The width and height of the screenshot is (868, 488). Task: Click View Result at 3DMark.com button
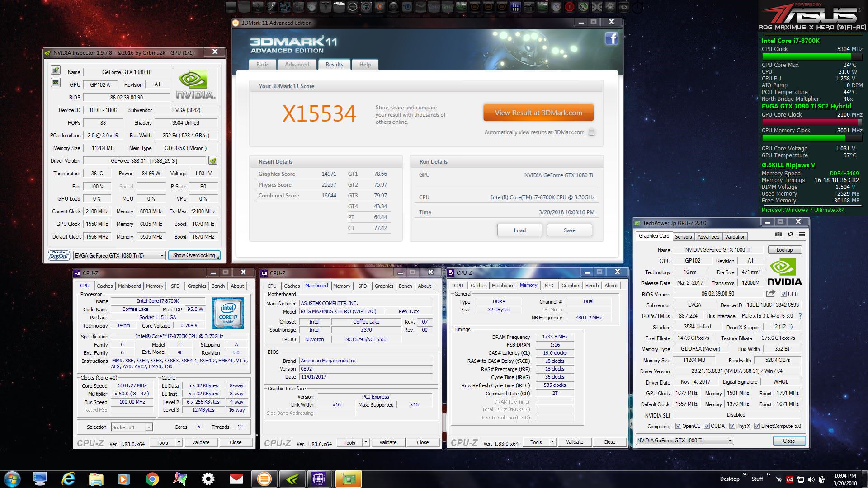[538, 113]
